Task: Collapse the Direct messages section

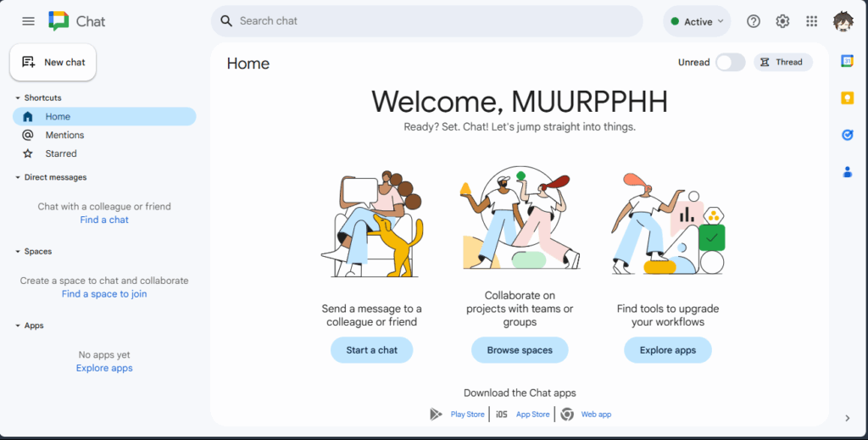Action: [18, 178]
